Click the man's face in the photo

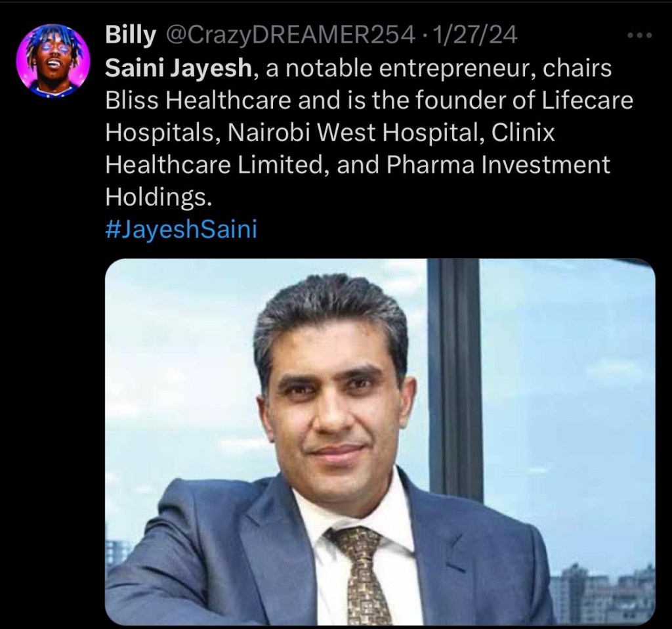pos(335,412)
